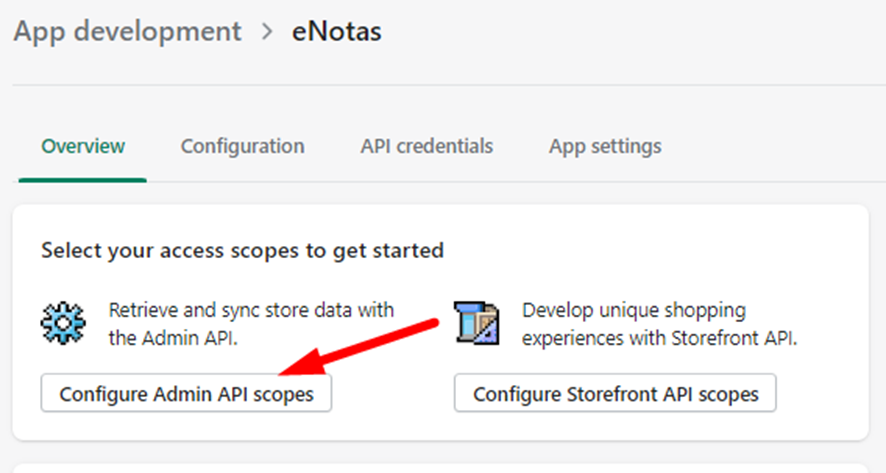
Task: Click the 'Retrieve and sync store data' description
Action: [251, 324]
